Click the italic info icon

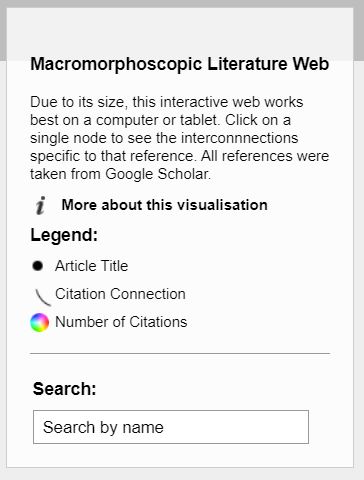point(40,205)
